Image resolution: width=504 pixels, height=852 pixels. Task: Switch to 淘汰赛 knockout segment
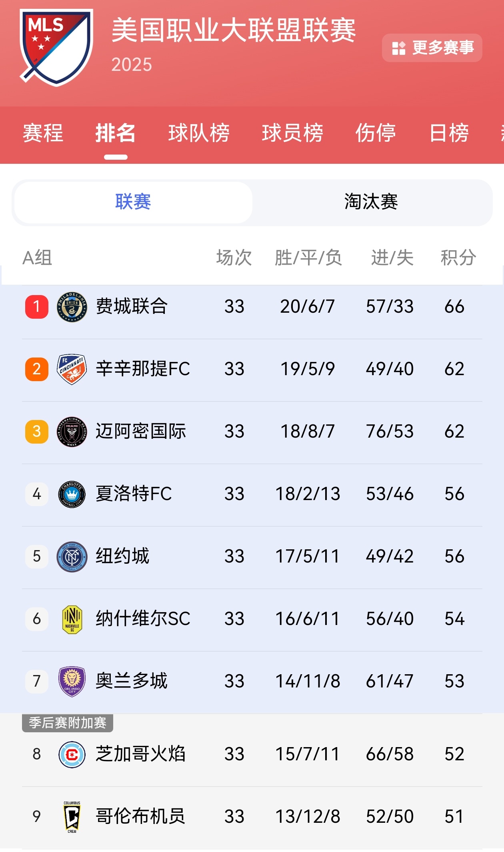(x=371, y=202)
